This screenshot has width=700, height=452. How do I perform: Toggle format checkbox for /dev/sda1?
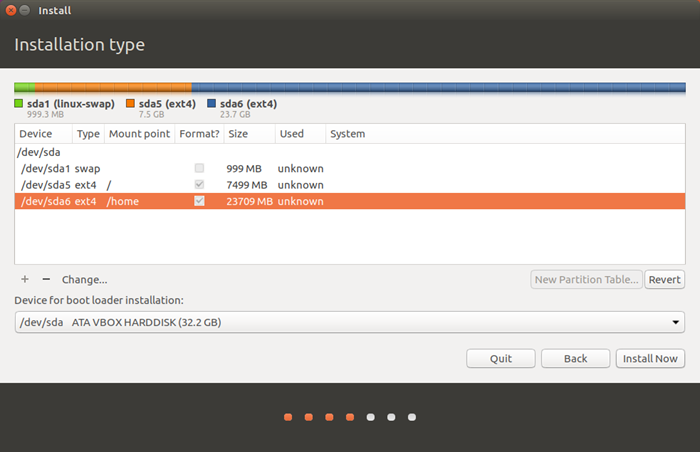coord(199,168)
